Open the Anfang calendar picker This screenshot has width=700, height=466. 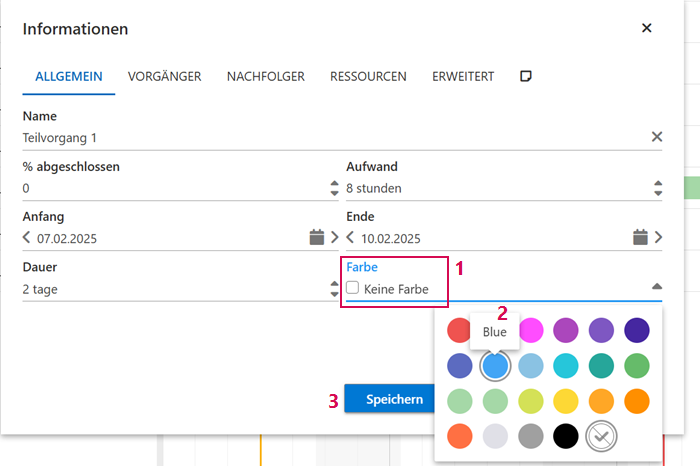coord(316,238)
